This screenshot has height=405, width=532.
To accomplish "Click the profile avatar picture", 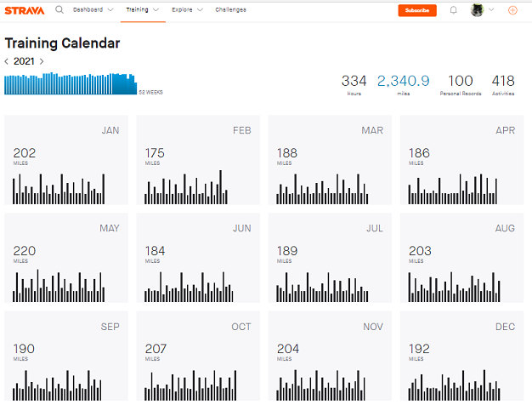I will pos(478,10).
